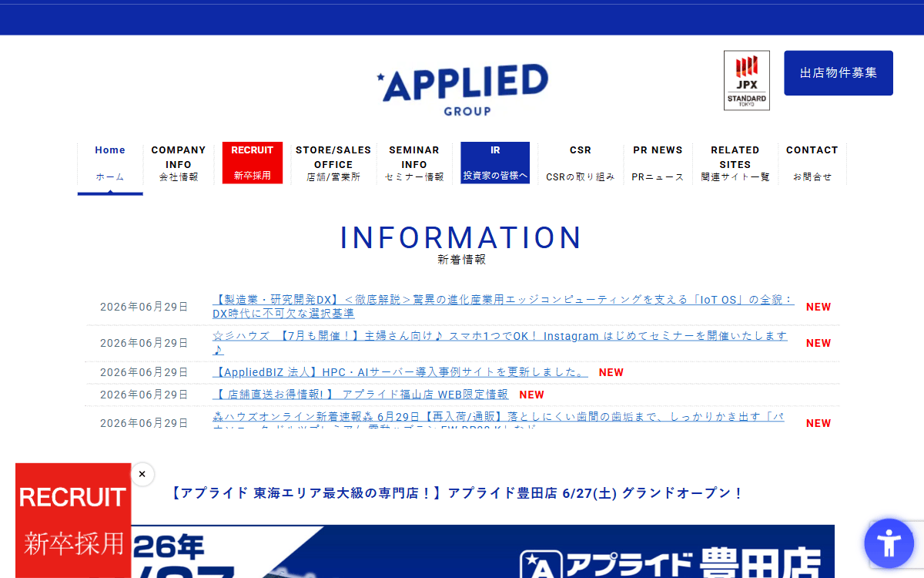Open RELATED SITES 関連サイト一覧 menu
The image size is (924, 578).
[x=735, y=163]
